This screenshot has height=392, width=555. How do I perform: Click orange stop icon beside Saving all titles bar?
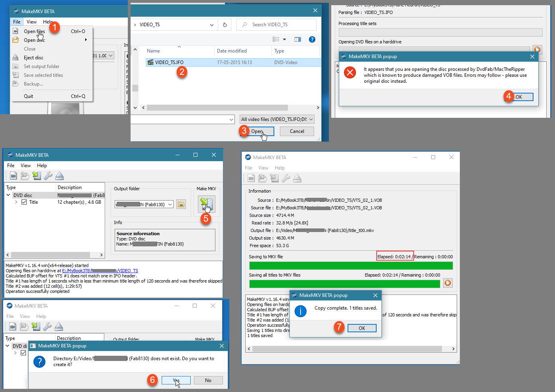[x=448, y=283]
